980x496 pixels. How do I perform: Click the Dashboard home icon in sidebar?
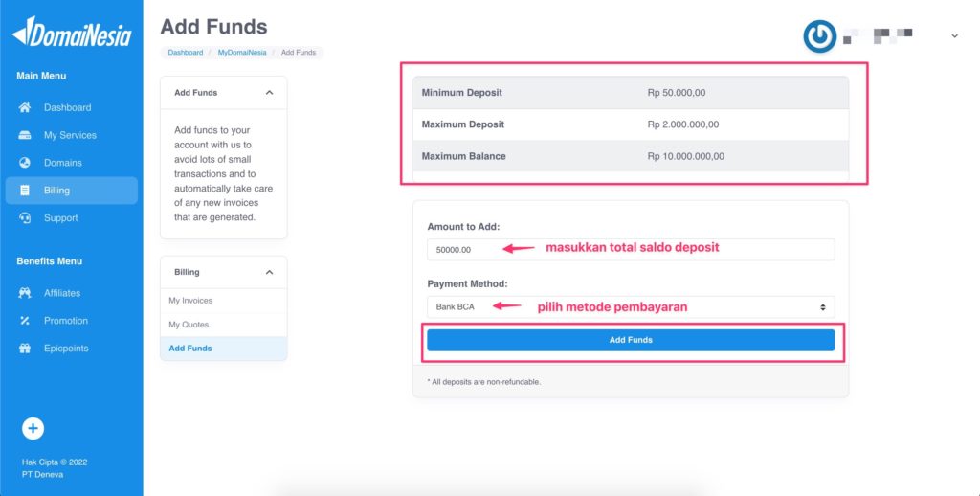click(x=24, y=107)
